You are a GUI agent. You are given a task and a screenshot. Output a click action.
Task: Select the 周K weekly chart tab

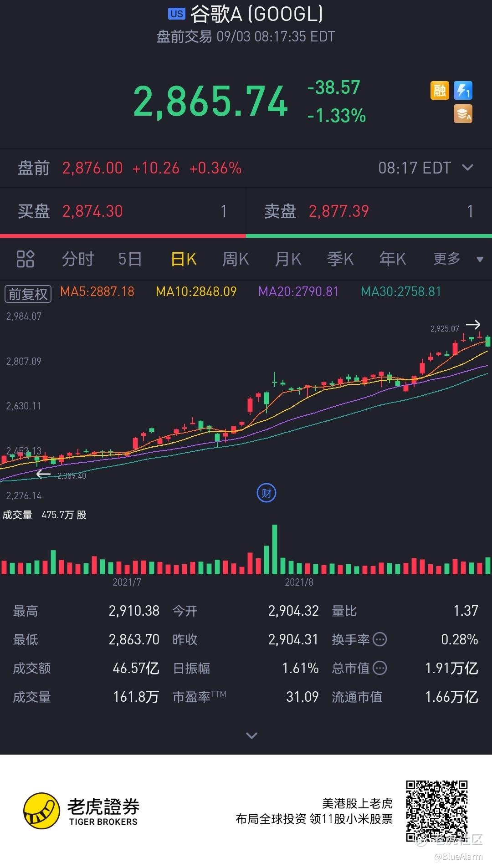coord(236,259)
